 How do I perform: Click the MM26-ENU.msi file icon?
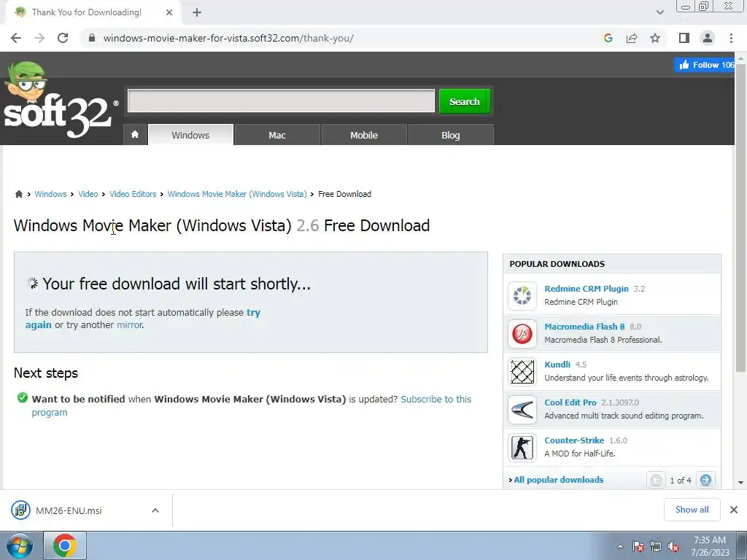[x=20, y=510]
